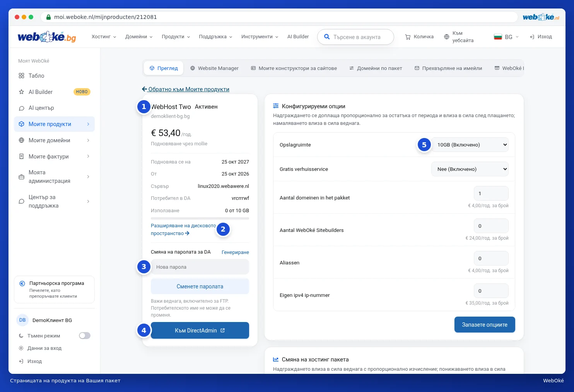
Task: Click the Изход logout icon in the header
Action: pos(532,37)
